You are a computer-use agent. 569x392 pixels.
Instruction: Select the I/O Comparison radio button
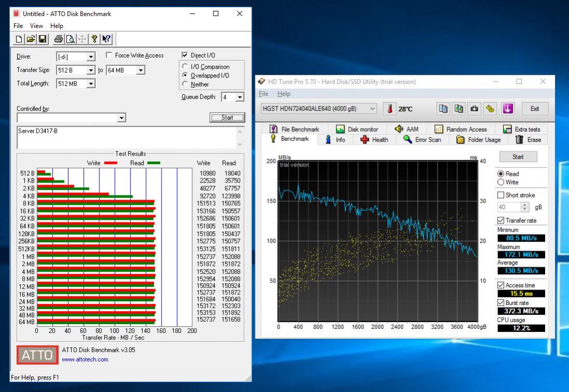pyautogui.click(x=185, y=67)
